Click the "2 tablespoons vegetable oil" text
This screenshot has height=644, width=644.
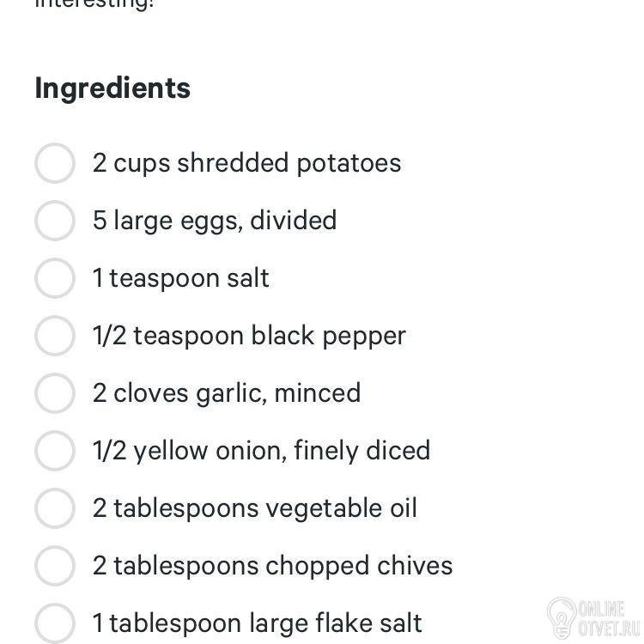coord(255,508)
